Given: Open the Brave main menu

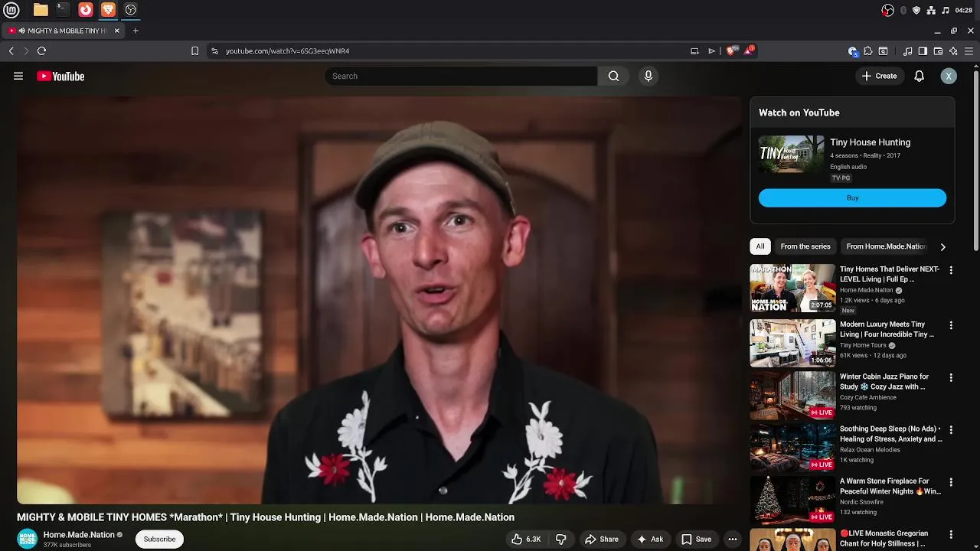Looking at the screenshot, I should tap(969, 51).
